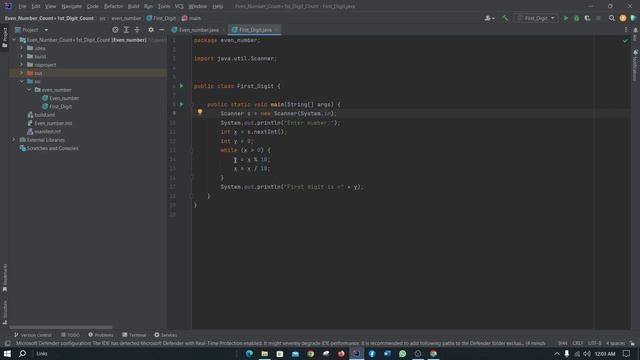640x360 pixels.
Task: Open Problems tool window
Action: pos(101,335)
